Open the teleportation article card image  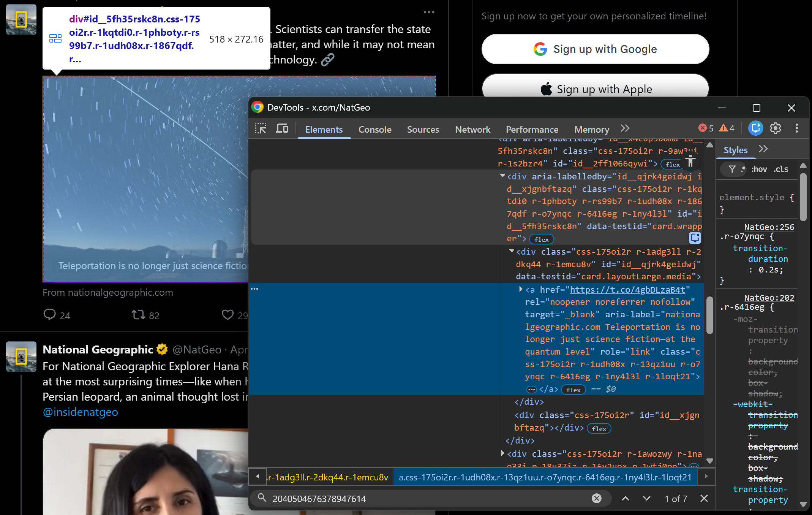tap(146, 179)
